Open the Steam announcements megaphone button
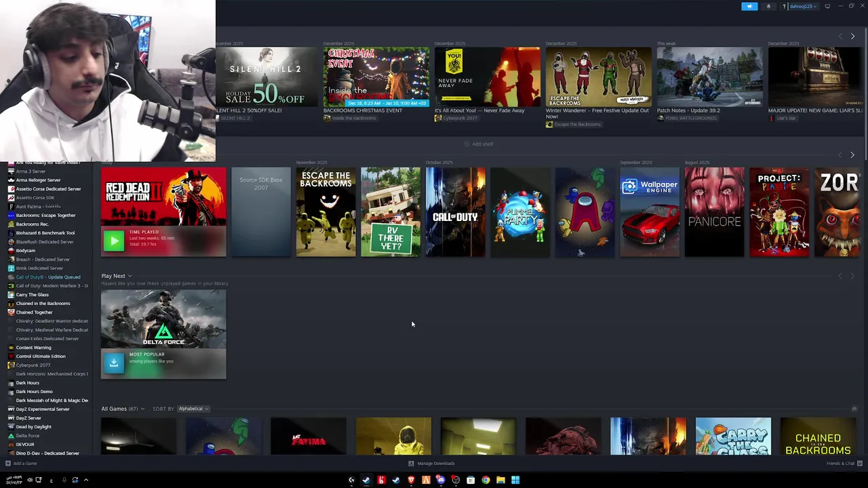 749,6
